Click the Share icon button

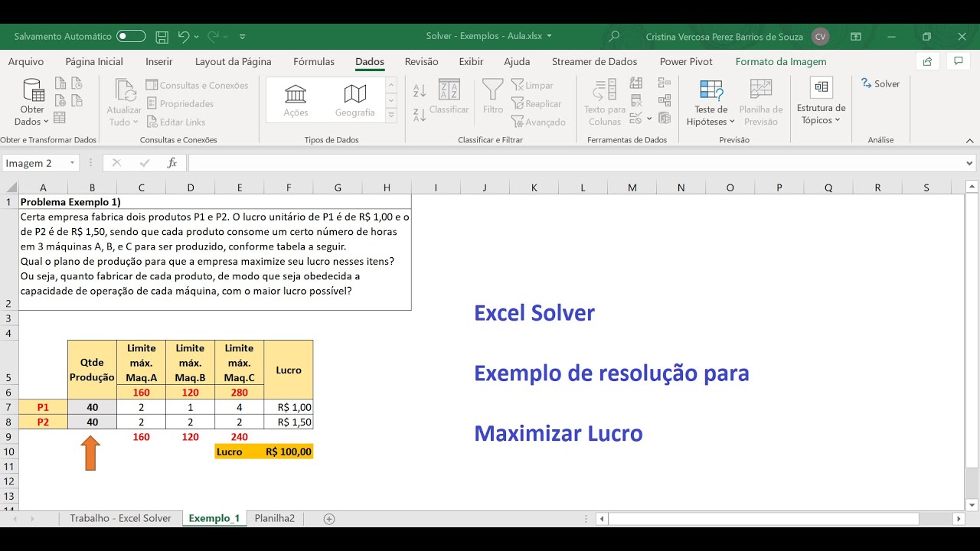point(928,61)
